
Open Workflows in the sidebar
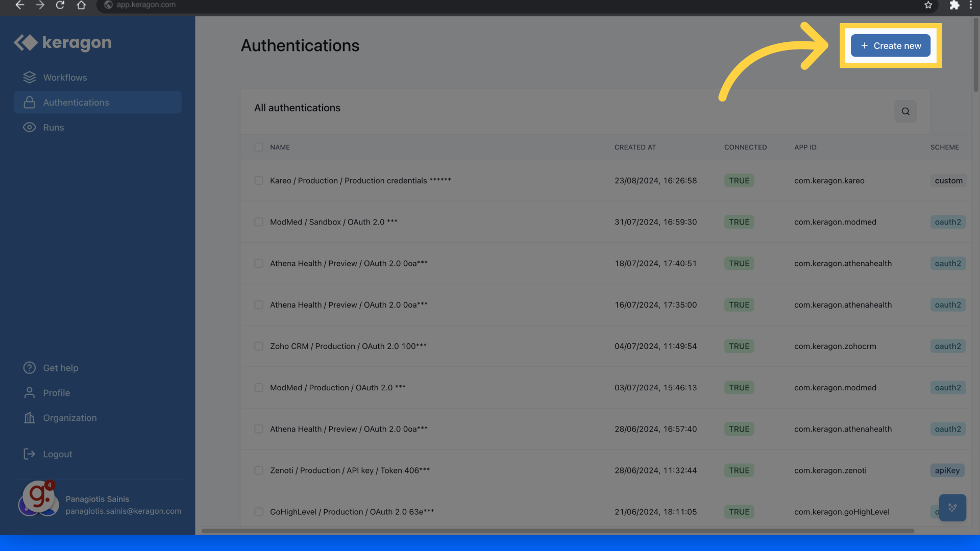pos(97,78)
